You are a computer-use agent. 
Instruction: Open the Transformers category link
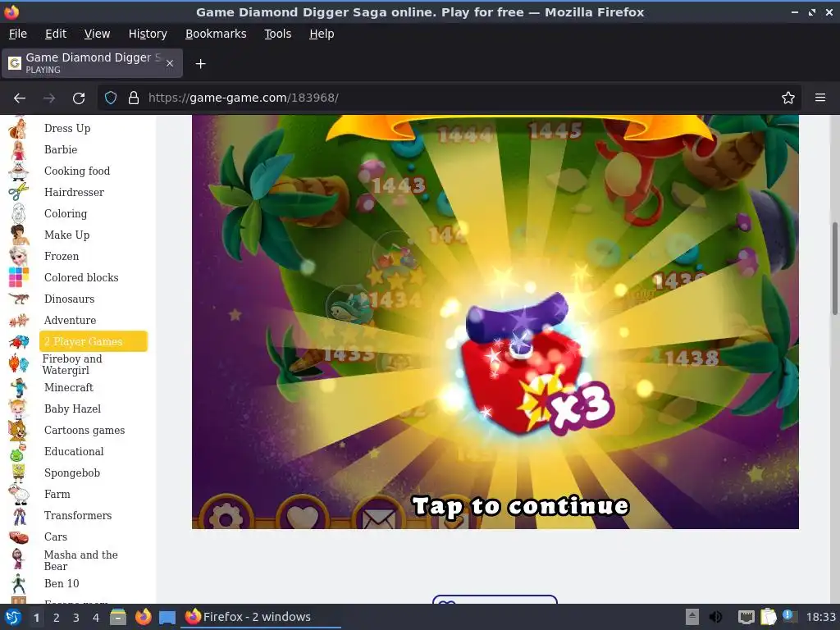coord(78,516)
